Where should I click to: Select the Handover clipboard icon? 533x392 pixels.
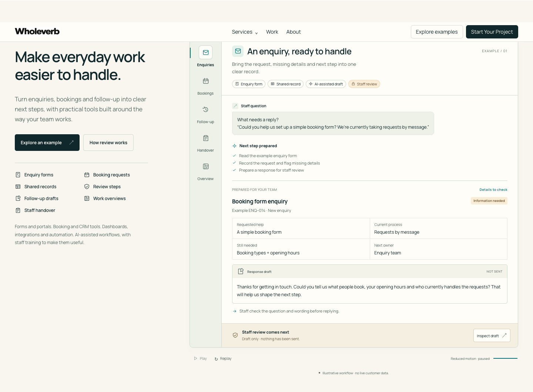click(205, 138)
